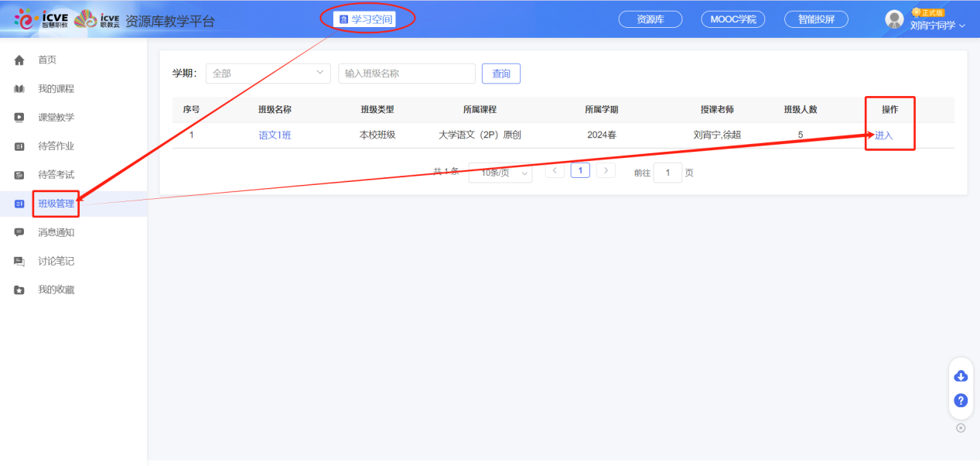Open the 学期 semester dropdown
This screenshot has width=980, height=466.
(267, 73)
